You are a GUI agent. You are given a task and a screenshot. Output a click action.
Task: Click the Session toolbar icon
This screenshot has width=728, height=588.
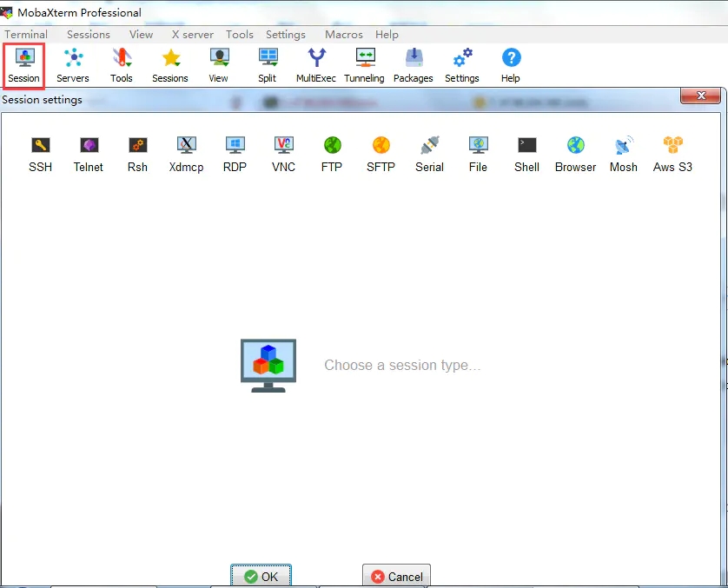23,64
